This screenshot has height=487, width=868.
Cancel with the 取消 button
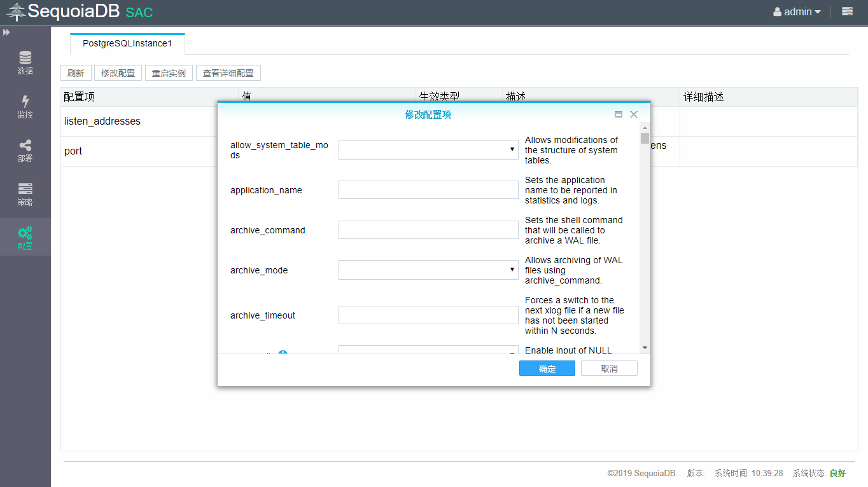point(609,369)
